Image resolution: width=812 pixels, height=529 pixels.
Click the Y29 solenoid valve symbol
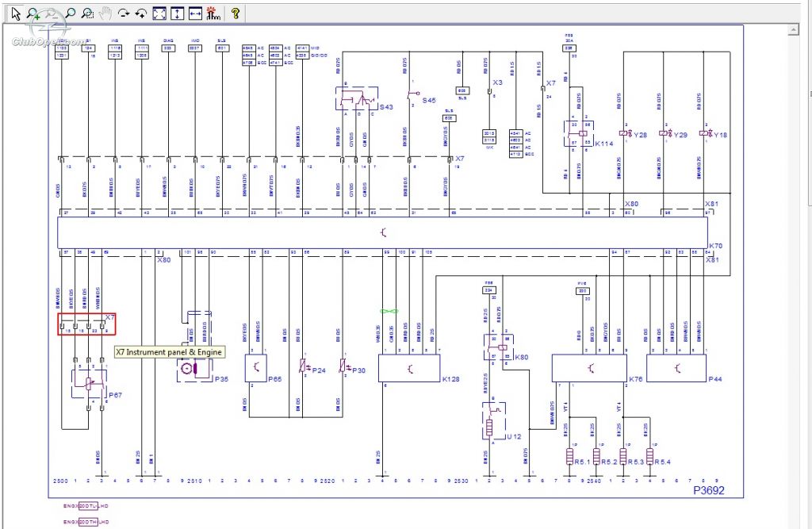coord(665,134)
